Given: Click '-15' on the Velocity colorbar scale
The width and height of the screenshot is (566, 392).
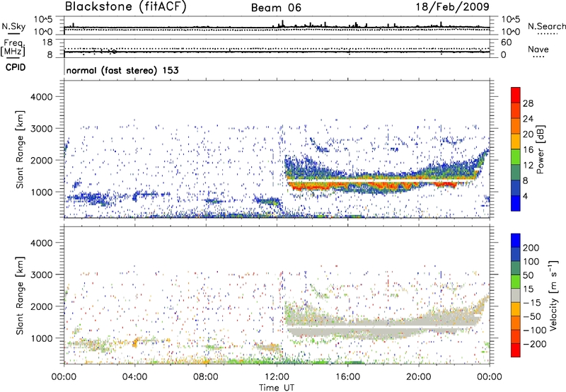Looking at the screenshot, I should click(531, 303).
